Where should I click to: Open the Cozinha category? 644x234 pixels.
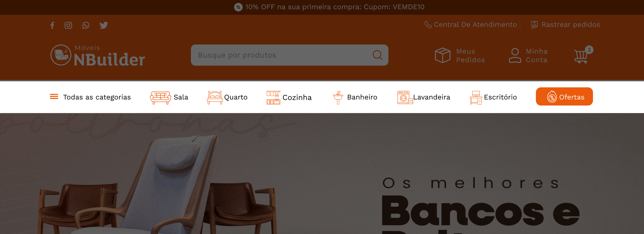289,97
